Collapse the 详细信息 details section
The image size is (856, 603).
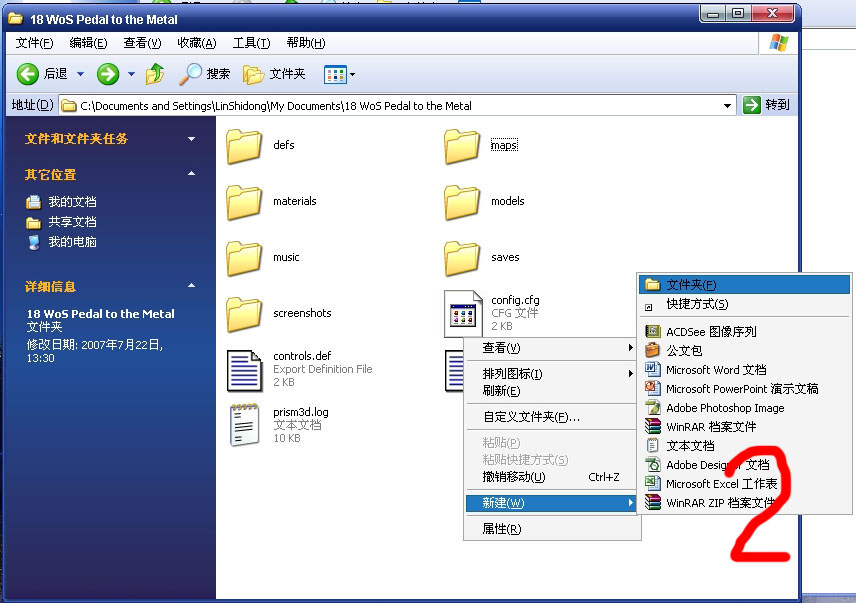tap(191, 287)
